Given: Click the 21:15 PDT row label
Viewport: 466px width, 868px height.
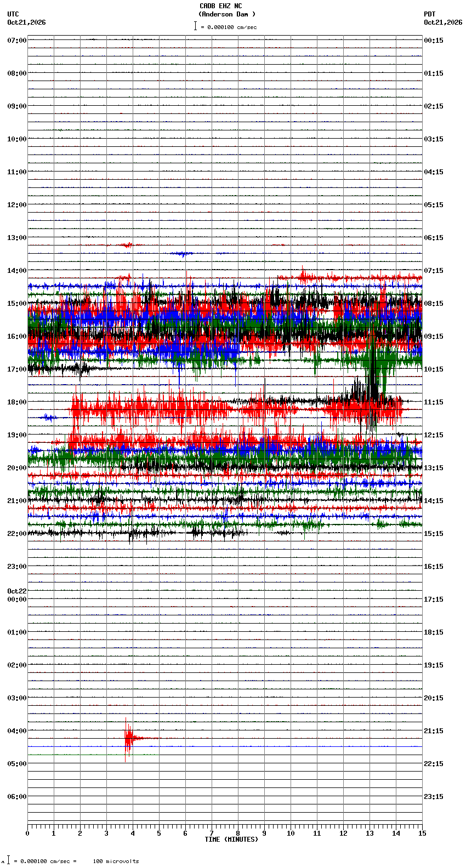Looking at the screenshot, I should 434,731.
